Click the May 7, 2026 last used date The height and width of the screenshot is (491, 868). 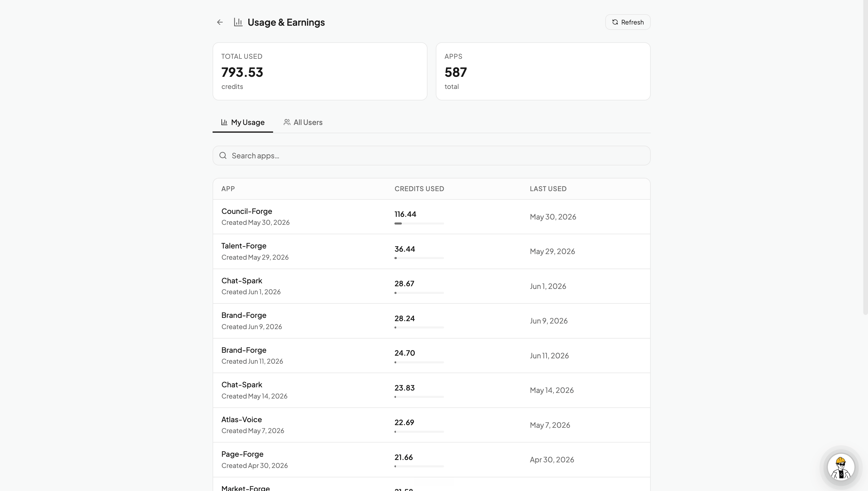point(550,425)
